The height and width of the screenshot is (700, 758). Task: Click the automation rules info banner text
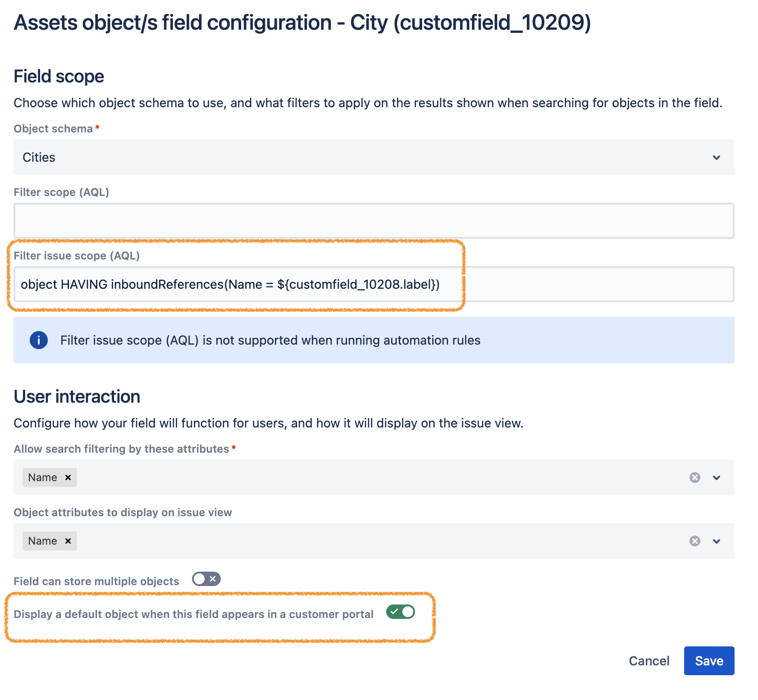pos(270,340)
